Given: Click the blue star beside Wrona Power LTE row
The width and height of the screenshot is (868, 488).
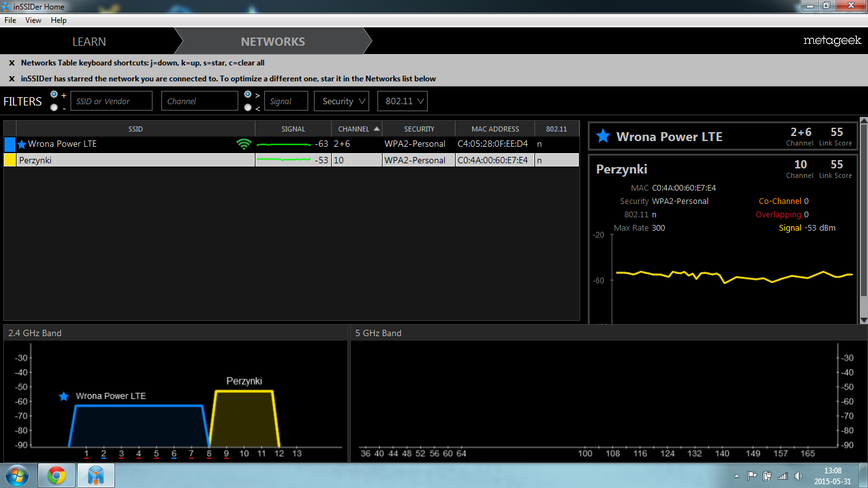Looking at the screenshot, I should click(x=22, y=144).
